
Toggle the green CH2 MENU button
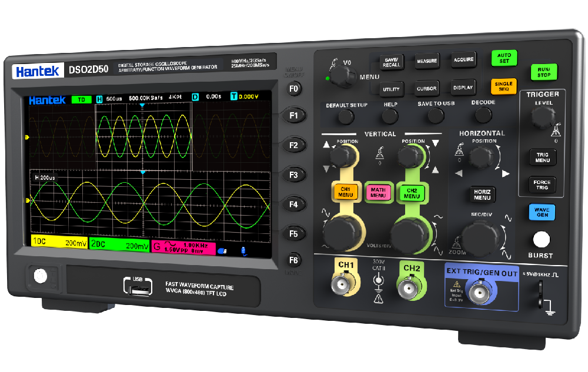pos(412,193)
